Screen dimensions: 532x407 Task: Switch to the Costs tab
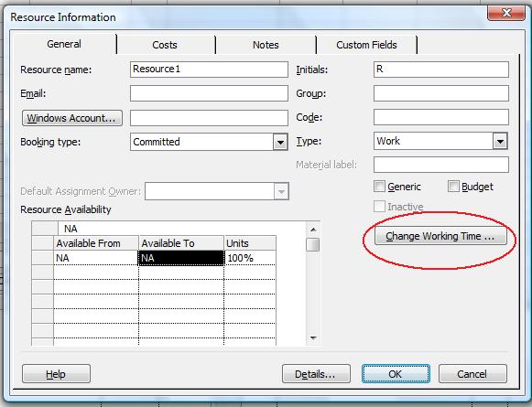(x=166, y=45)
